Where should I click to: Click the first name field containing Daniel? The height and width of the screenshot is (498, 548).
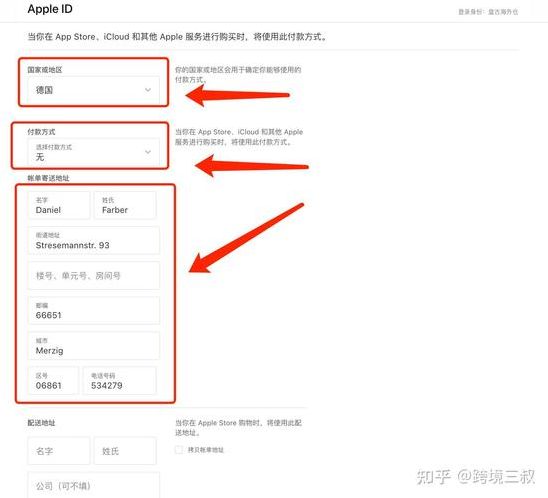coord(59,205)
